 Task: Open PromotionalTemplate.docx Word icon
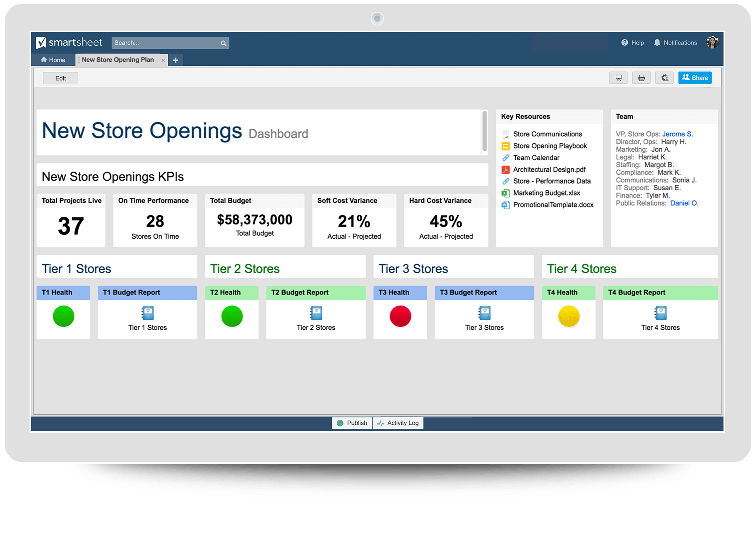(x=505, y=204)
